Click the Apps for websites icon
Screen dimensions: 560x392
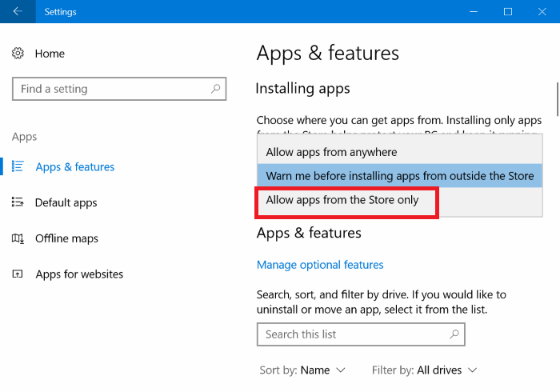pos(18,274)
